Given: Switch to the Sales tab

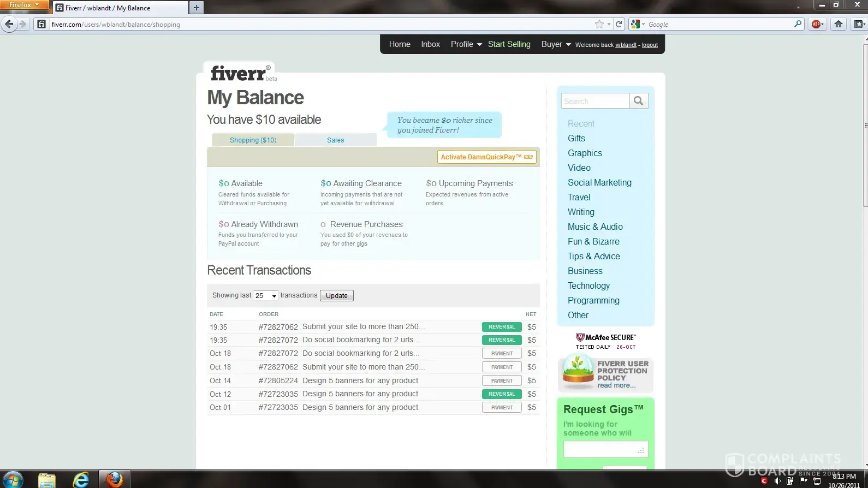Looking at the screenshot, I should tap(335, 140).
